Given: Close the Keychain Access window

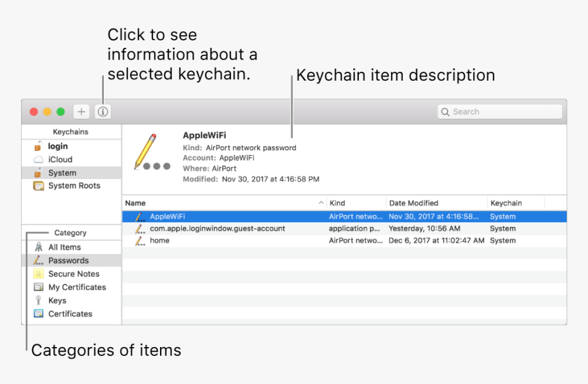Looking at the screenshot, I should pos(34,111).
